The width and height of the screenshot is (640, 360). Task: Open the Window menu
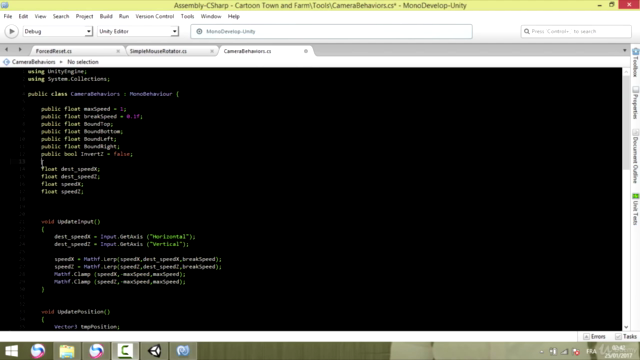(x=211, y=16)
